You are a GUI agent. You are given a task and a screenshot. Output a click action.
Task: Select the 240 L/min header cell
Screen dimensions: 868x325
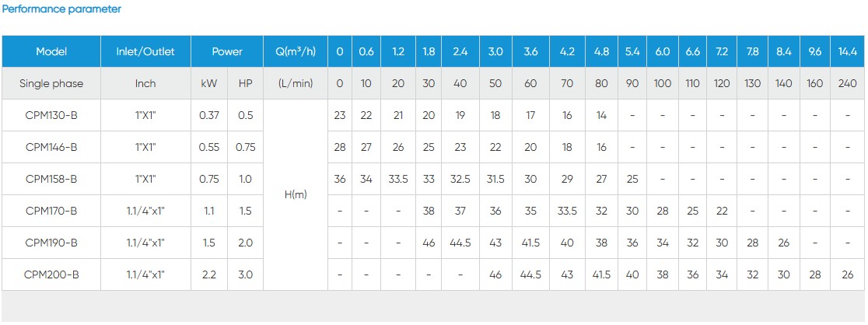coord(847,83)
